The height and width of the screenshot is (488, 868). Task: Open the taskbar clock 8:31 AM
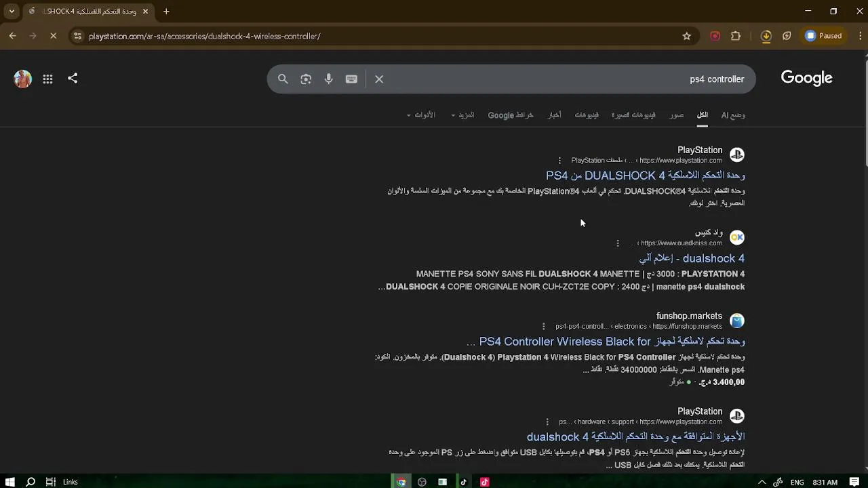click(825, 483)
